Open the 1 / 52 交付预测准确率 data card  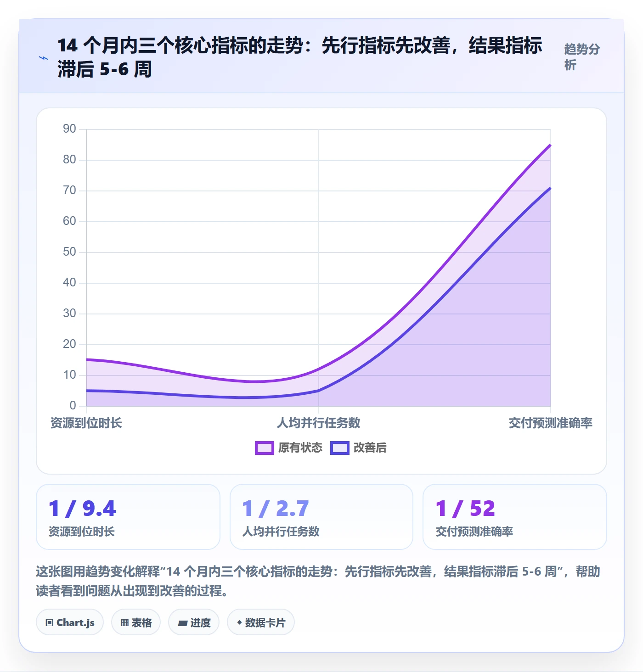(x=515, y=517)
